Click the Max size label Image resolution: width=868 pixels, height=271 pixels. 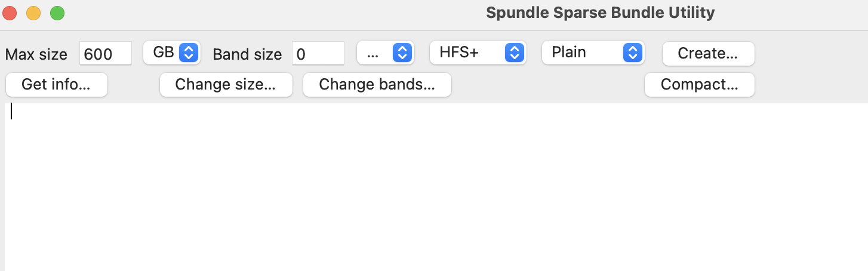(x=36, y=54)
